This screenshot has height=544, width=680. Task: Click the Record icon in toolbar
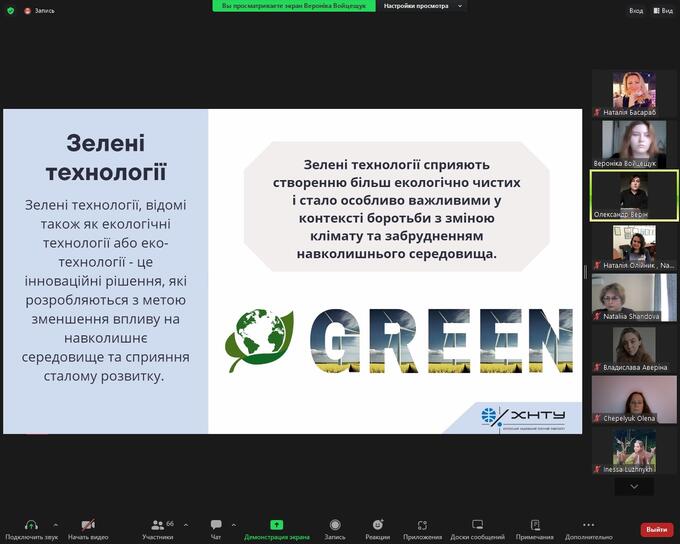point(335,525)
